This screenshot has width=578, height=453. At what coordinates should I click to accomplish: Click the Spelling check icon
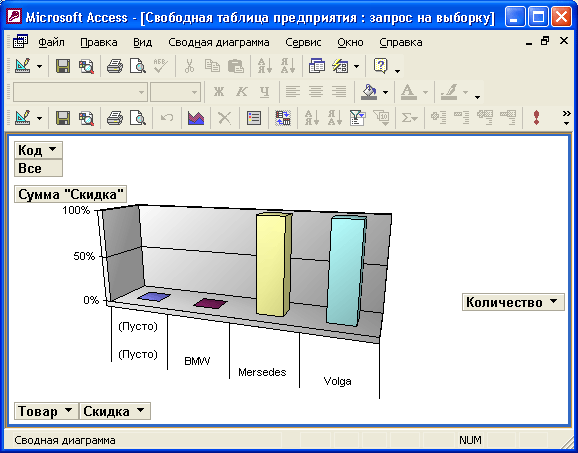[161, 66]
